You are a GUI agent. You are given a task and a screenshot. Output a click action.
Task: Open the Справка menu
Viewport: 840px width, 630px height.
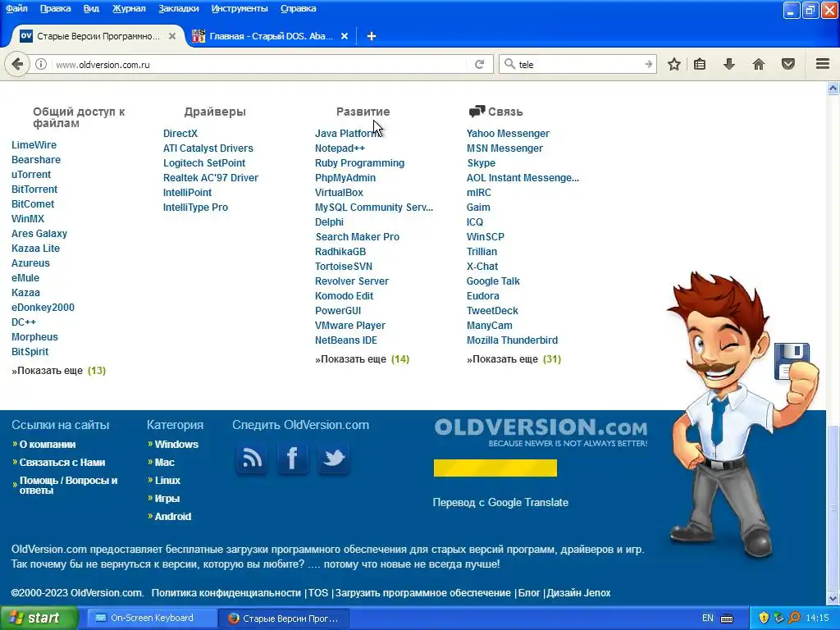[x=298, y=8]
